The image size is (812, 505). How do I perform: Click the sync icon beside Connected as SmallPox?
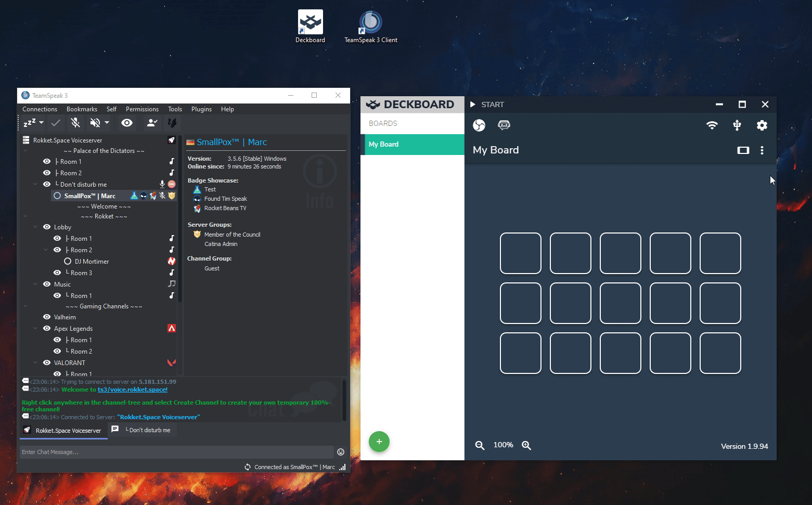(248, 467)
